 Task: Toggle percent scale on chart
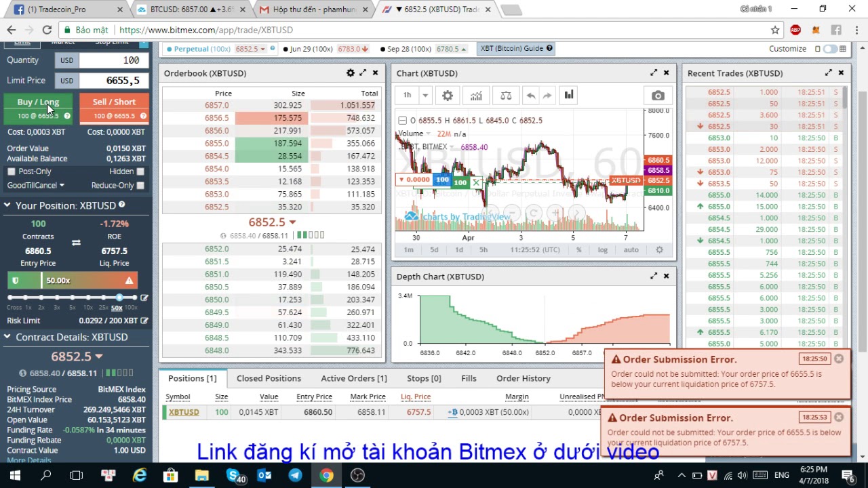578,250
